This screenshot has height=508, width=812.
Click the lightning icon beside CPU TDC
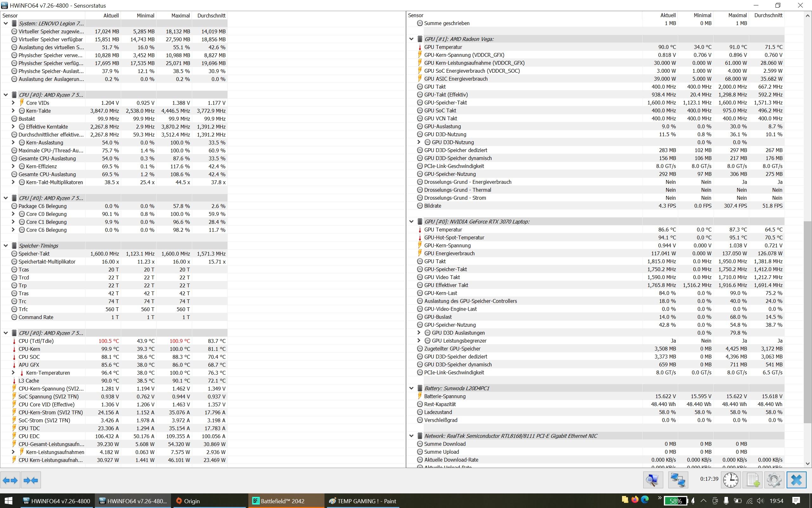point(14,428)
